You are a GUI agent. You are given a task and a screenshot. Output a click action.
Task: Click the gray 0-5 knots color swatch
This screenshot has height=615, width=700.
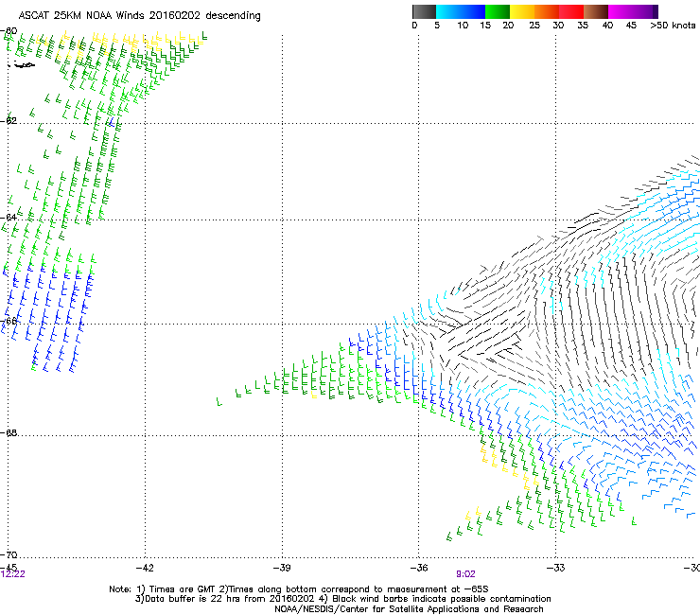click(x=424, y=11)
